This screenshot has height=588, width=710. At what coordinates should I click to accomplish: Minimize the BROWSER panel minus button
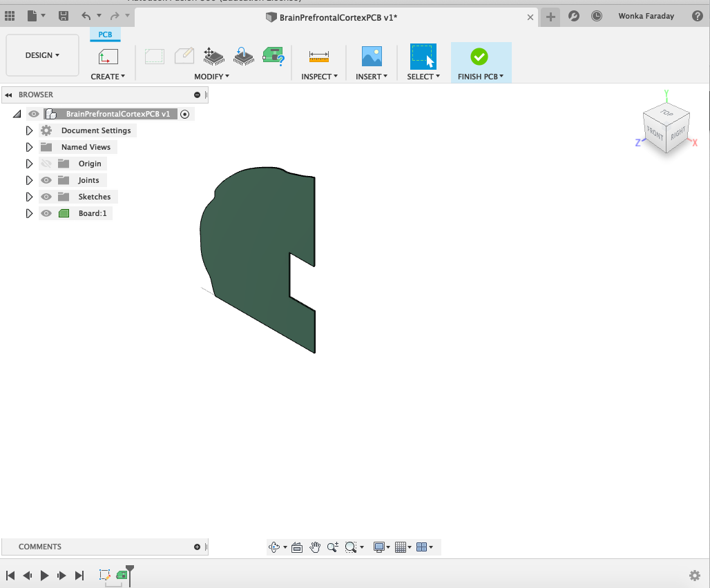[197, 95]
